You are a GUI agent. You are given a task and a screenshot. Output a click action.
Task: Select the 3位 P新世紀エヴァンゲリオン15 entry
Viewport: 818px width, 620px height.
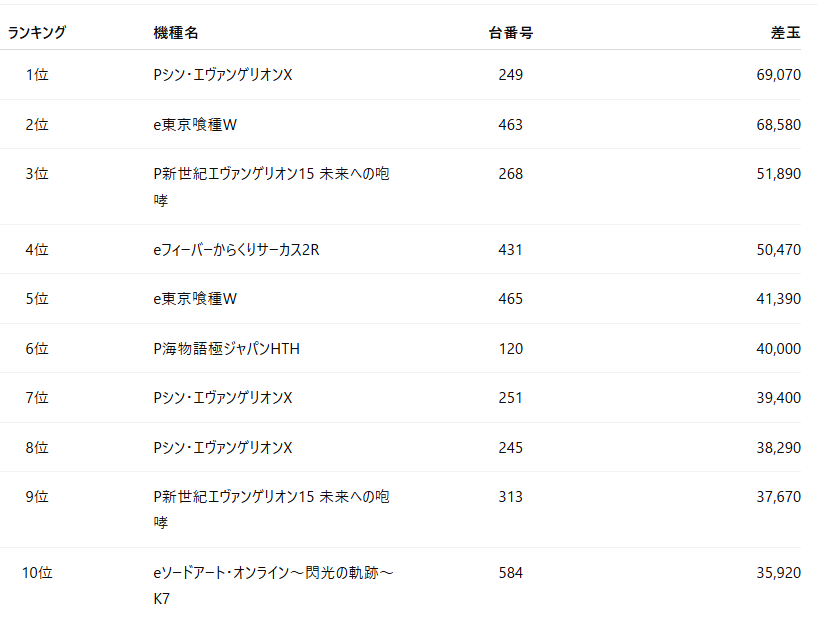(x=271, y=186)
